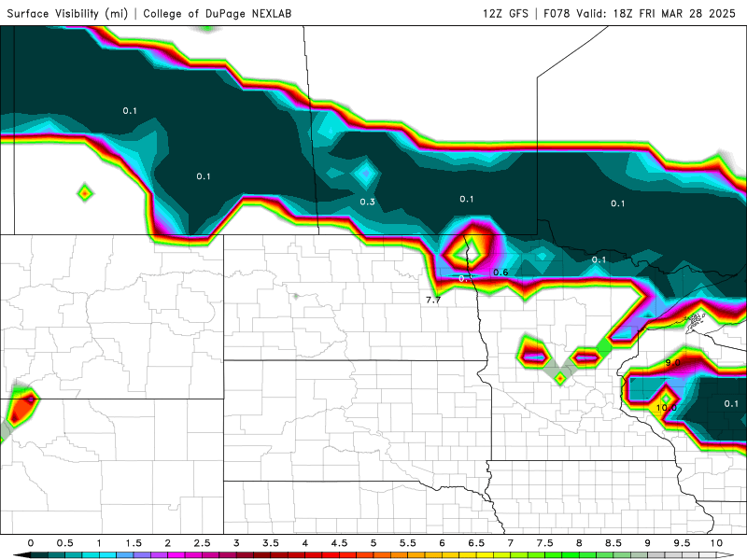Screen dimensions: 747x560
Task: Click the 4 label on the color scale
Action: [305, 543]
